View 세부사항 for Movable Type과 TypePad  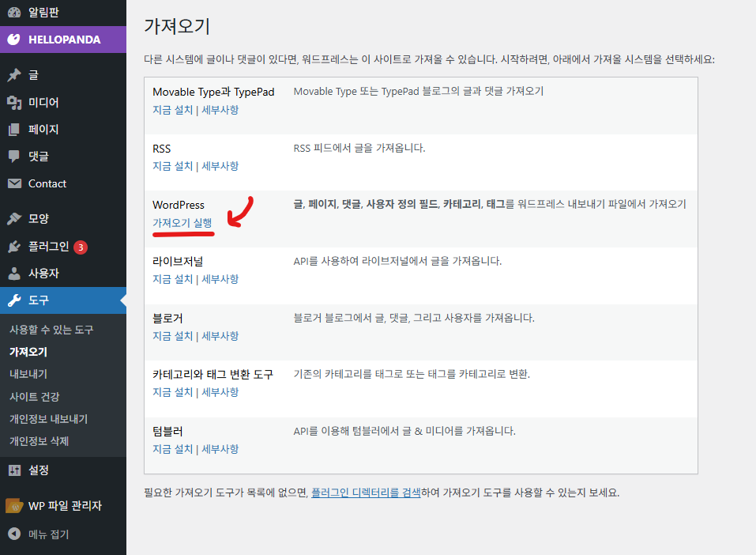click(220, 110)
